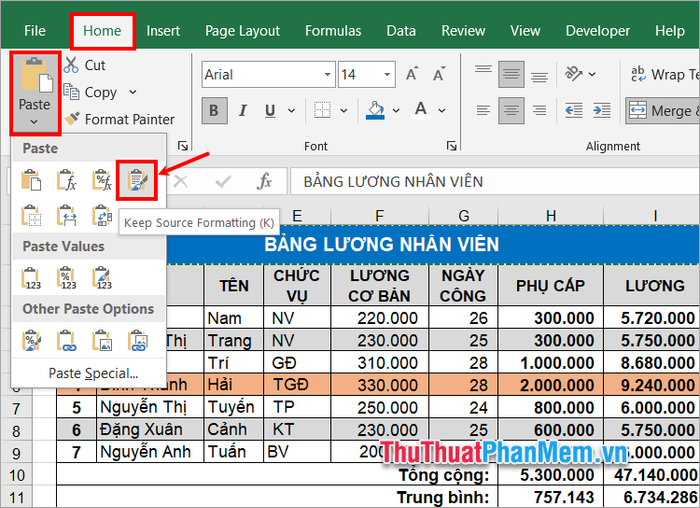The image size is (700, 508).
Task: Expand the Copy options arrow
Action: tap(133, 92)
